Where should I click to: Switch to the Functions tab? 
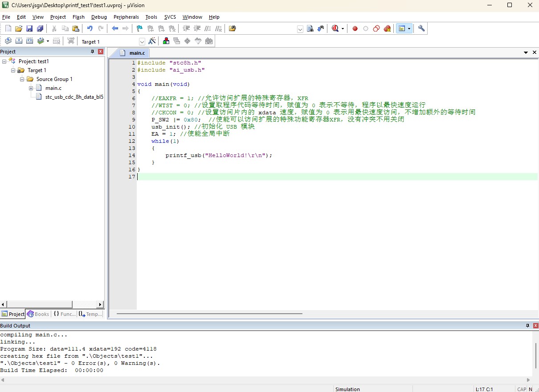[65, 314]
